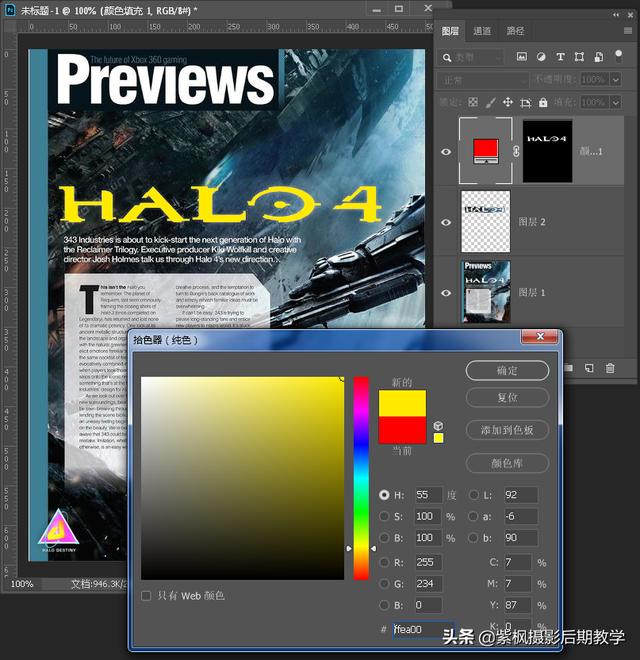Image resolution: width=640 pixels, height=660 pixels.
Task: Select the 图层 1 layer thumbnail
Action: (x=485, y=292)
